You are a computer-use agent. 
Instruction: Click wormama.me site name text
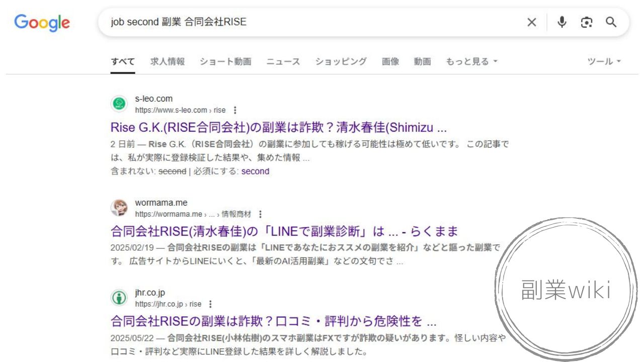(161, 203)
